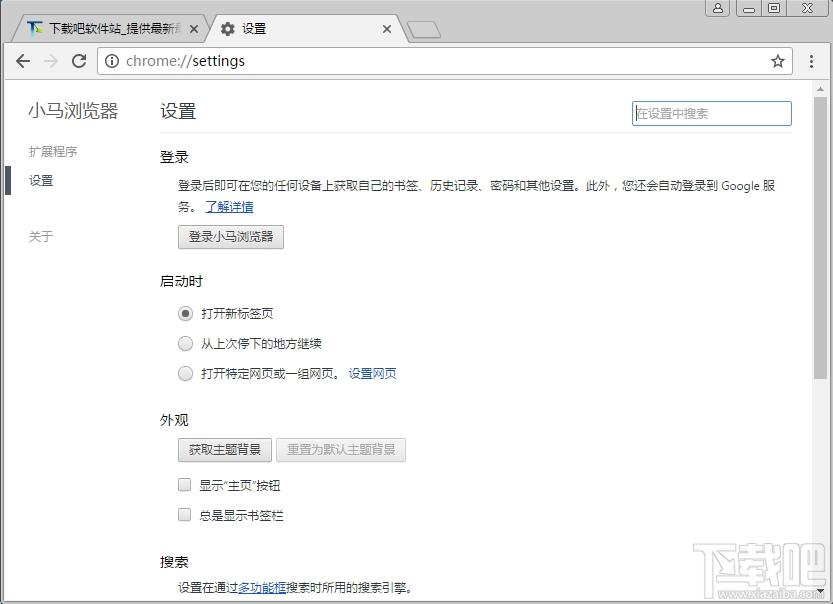The height and width of the screenshot is (604, 833).
Task: Select 打开特定网页或一组网页 radio option
Action: pos(185,373)
